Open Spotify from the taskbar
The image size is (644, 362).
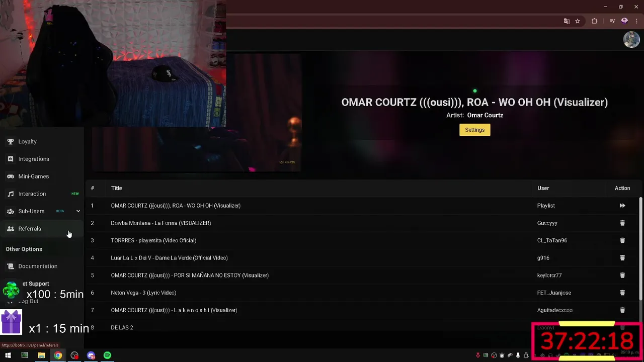point(107,355)
